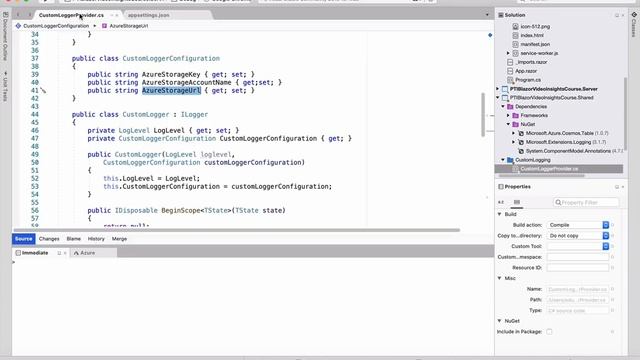Screen dimensions: 640x360
Task: Expand the PTIBlazorVideoInsightsCourse.Server project
Action: (498, 89)
